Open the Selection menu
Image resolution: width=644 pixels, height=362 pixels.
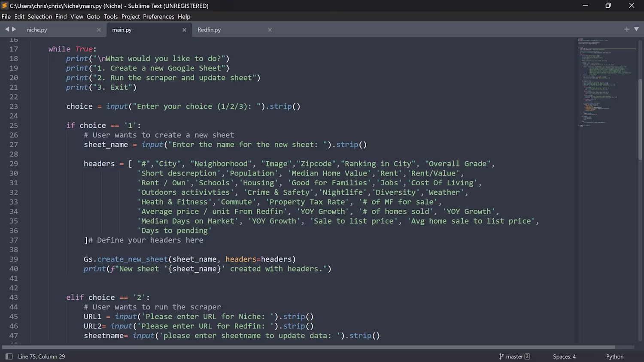(x=40, y=16)
